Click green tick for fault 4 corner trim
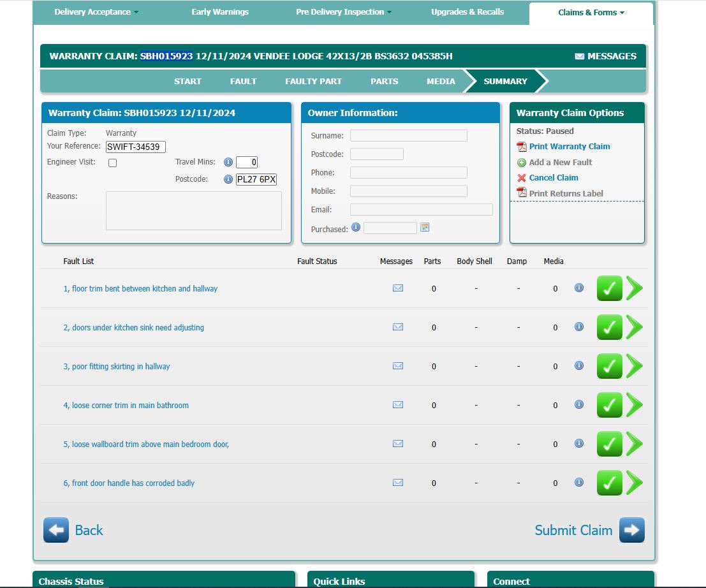The image size is (706, 588). point(609,405)
